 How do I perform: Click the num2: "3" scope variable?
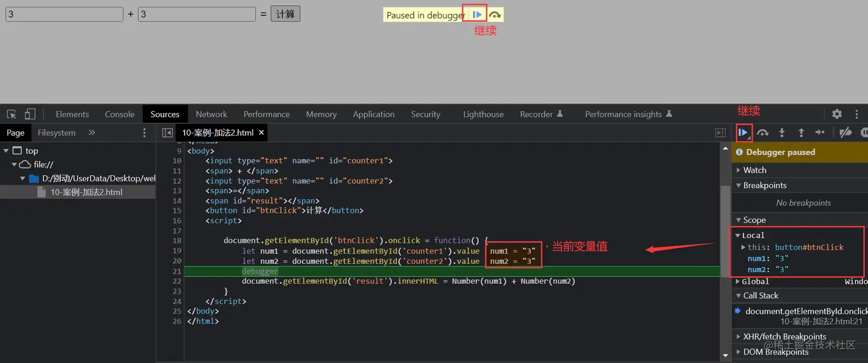coord(768,270)
